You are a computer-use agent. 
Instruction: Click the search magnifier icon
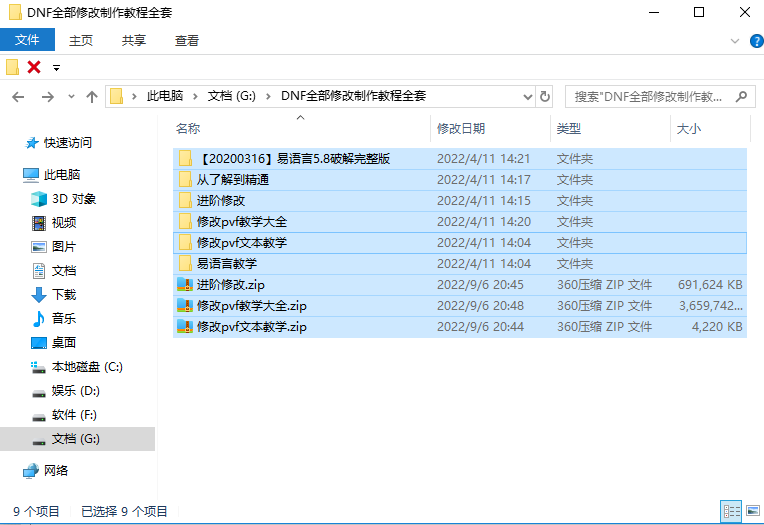coord(741,96)
